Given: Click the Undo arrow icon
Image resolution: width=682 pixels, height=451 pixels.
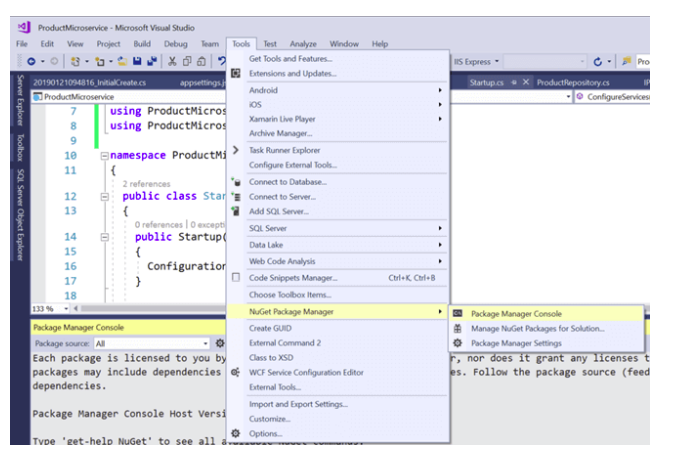Looking at the screenshot, I should click(x=222, y=61).
